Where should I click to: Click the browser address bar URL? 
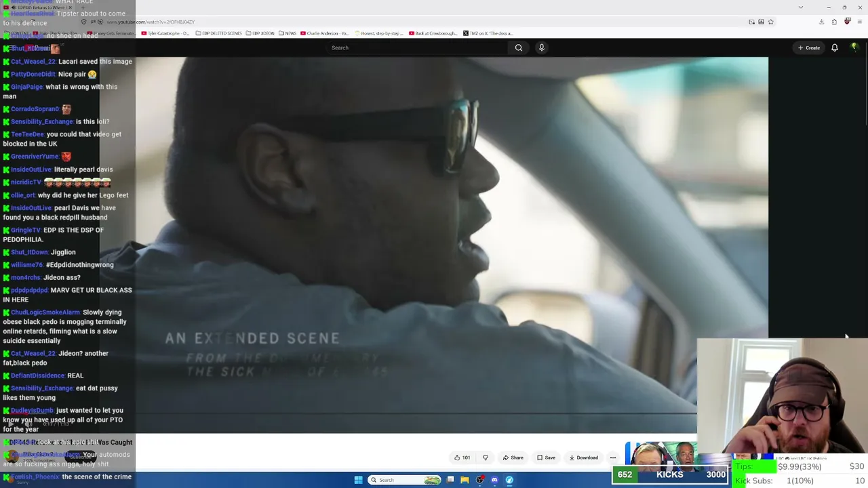[151, 22]
